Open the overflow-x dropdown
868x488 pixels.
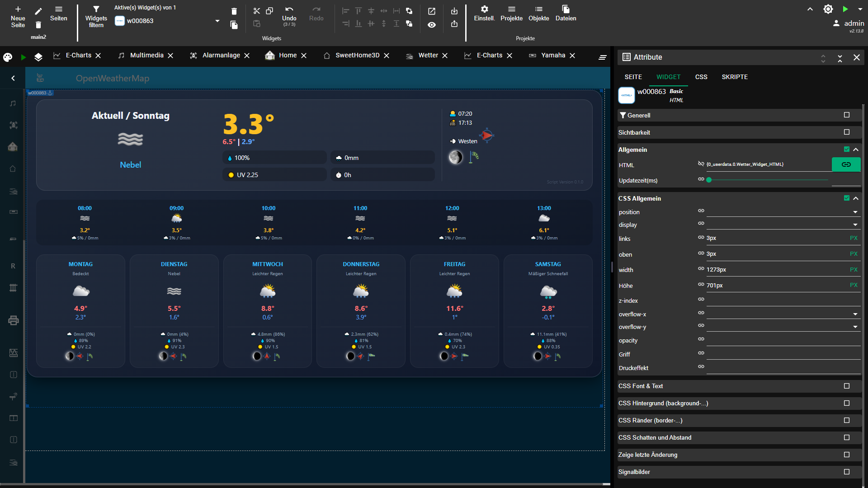[854, 314]
